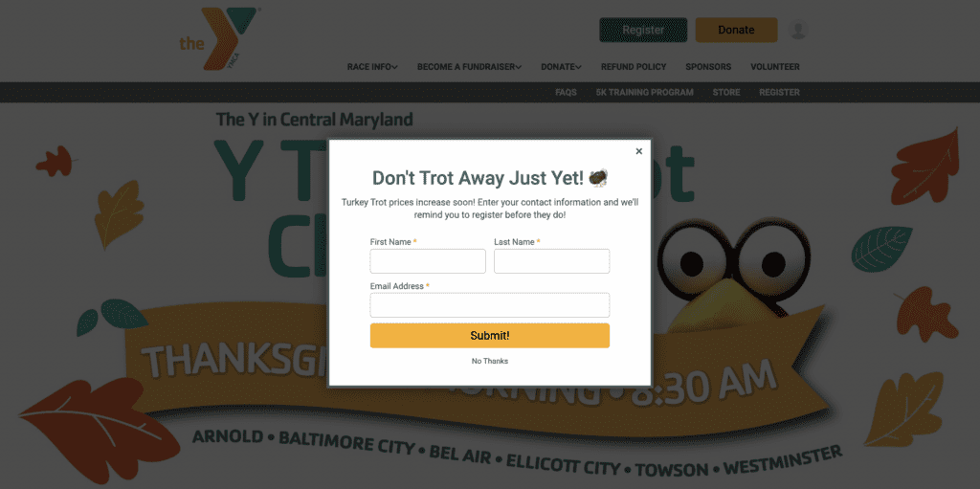Expand the Become a Fundraiser dropdown

point(469,67)
